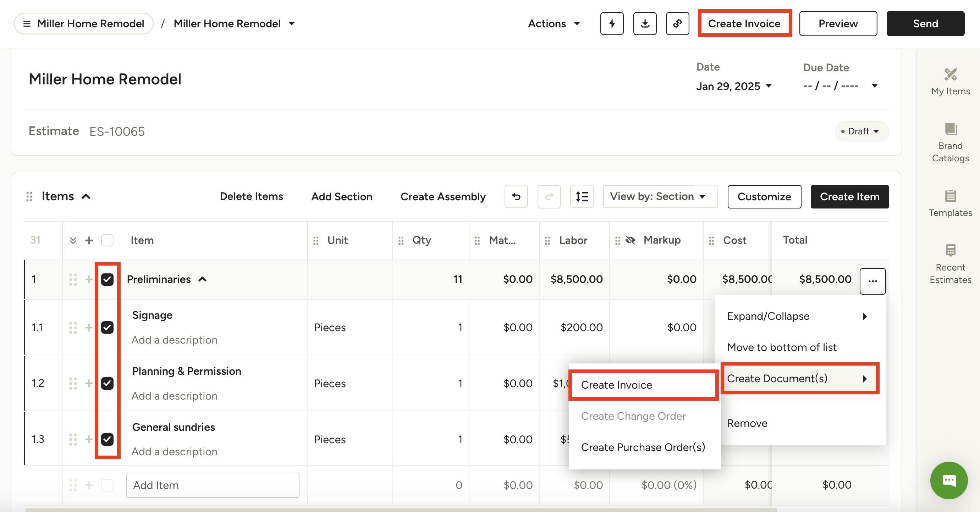Click the Preliminaries total $8,500.00
Viewport: 980px width, 512px height.
(825, 279)
